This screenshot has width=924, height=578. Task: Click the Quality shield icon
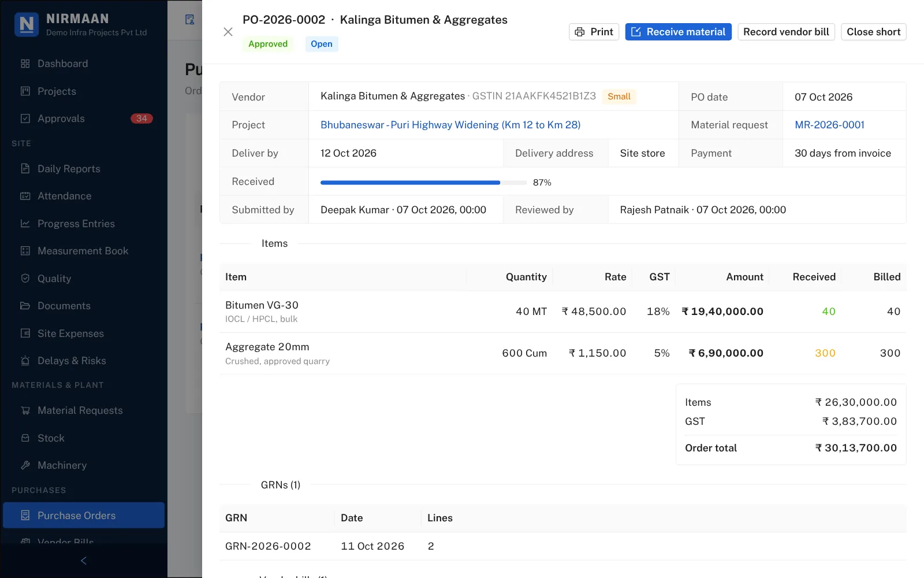tap(25, 279)
